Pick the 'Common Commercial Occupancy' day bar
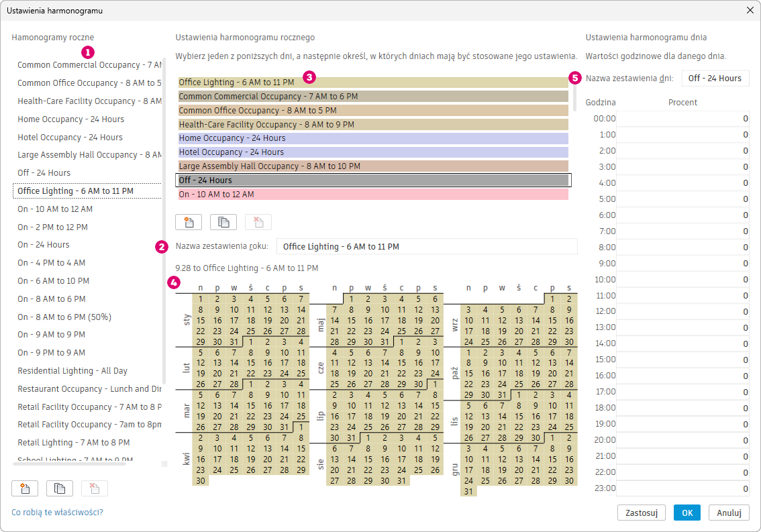 (373, 97)
